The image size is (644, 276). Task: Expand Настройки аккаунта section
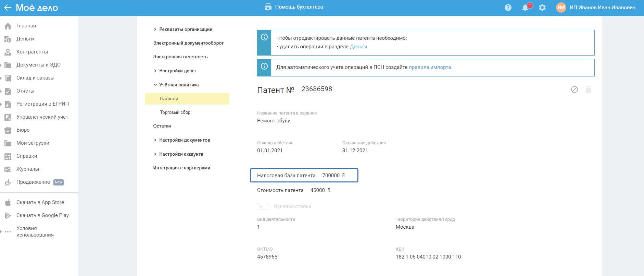(155, 154)
